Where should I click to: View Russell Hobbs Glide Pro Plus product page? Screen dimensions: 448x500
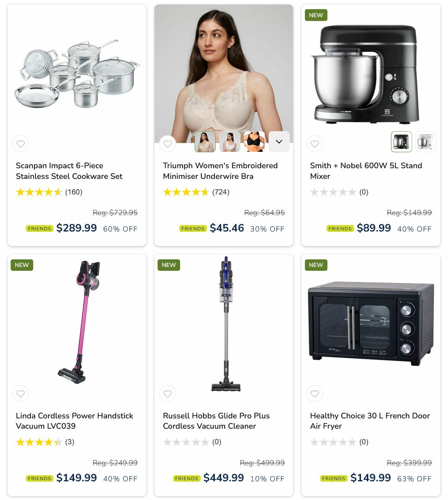click(x=216, y=421)
